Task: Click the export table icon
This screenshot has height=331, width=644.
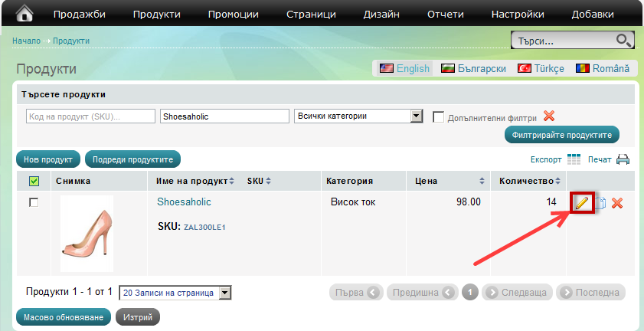Action: click(x=574, y=159)
